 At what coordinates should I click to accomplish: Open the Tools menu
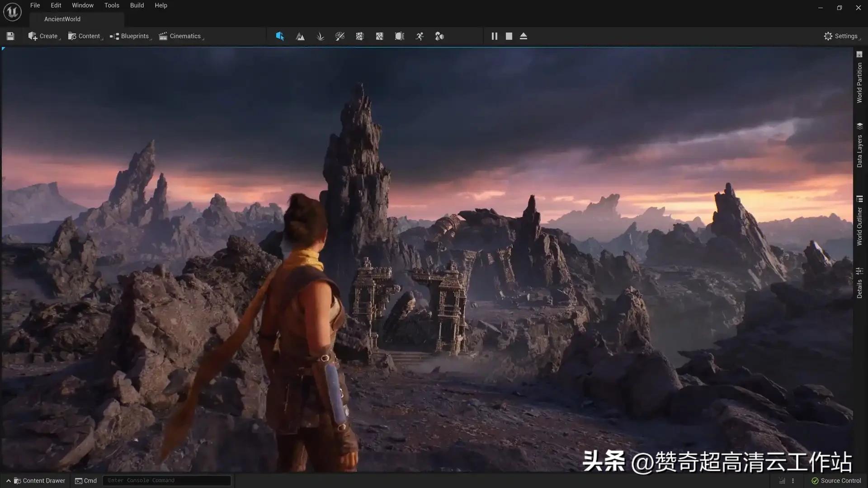click(112, 5)
